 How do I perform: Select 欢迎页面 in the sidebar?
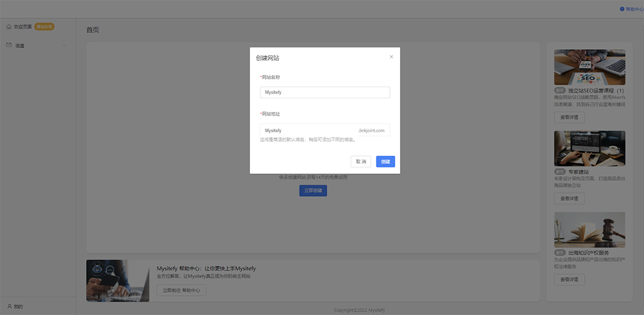(23, 27)
